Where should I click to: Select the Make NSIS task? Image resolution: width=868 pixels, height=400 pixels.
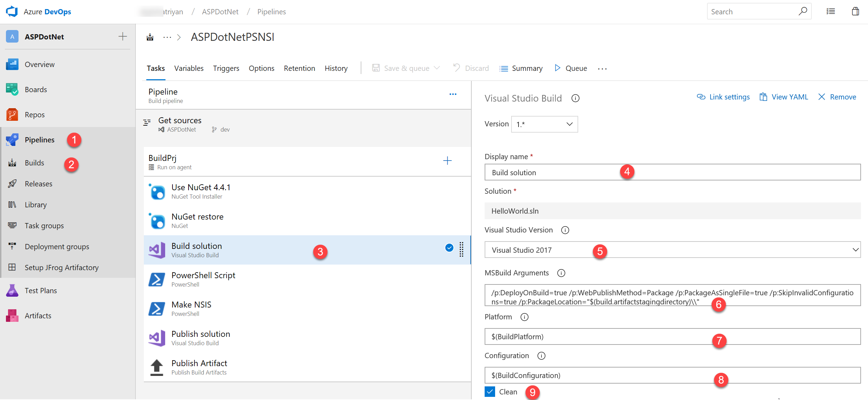coord(307,309)
